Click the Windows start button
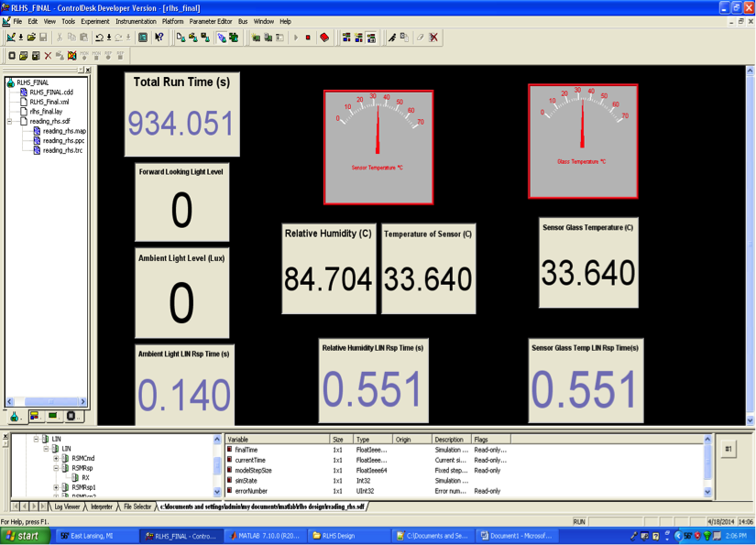 (25, 536)
